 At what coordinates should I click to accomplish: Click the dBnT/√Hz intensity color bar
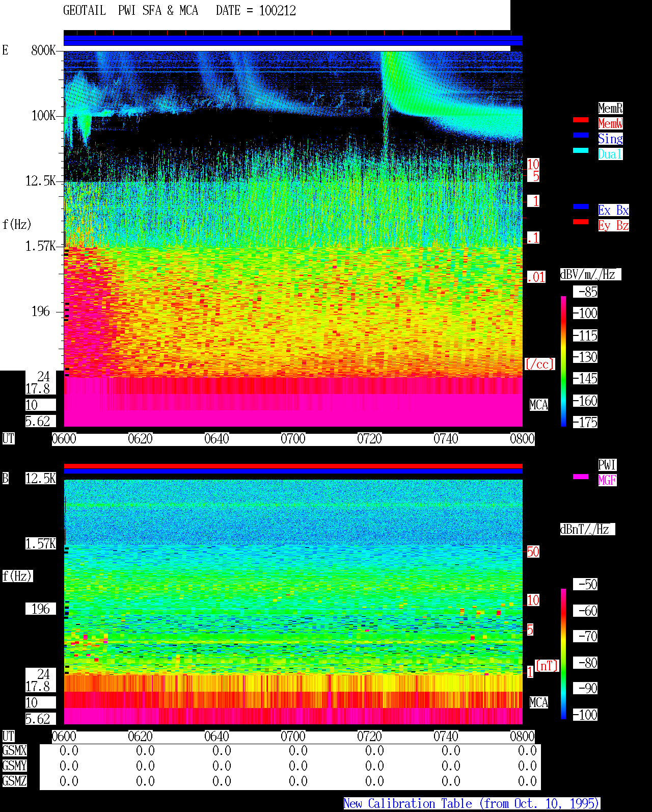[563, 654]
